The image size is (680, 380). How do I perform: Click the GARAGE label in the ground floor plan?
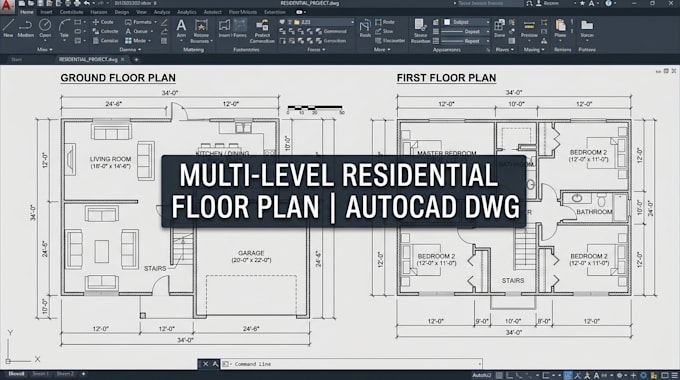251,253
